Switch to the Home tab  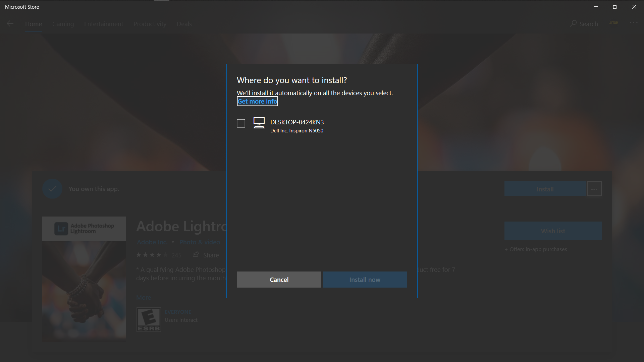[34, 24]
